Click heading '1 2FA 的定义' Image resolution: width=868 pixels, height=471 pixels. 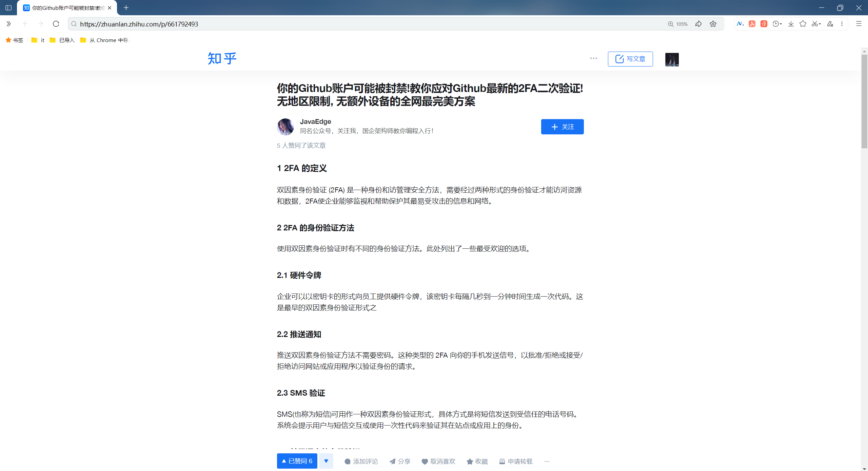(302, 168)
